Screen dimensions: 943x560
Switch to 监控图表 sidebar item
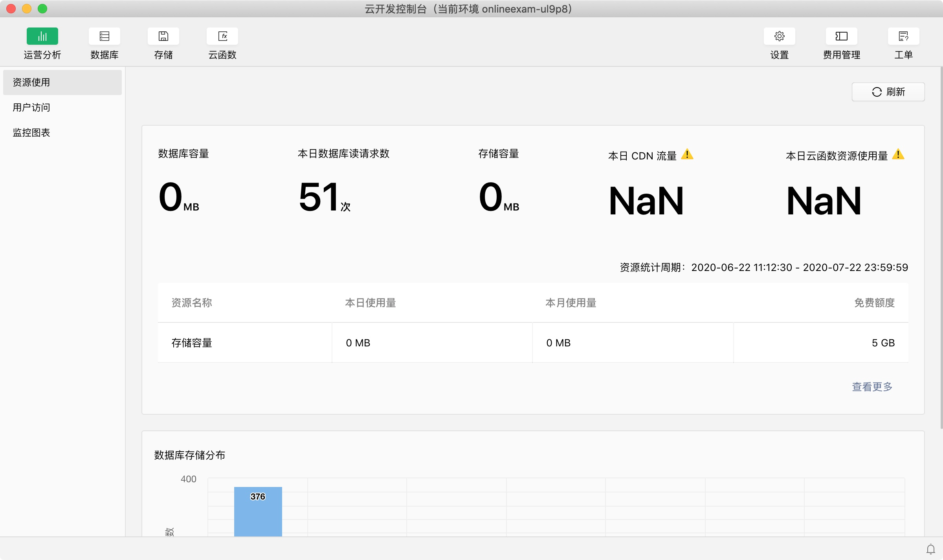pos(31,133)
